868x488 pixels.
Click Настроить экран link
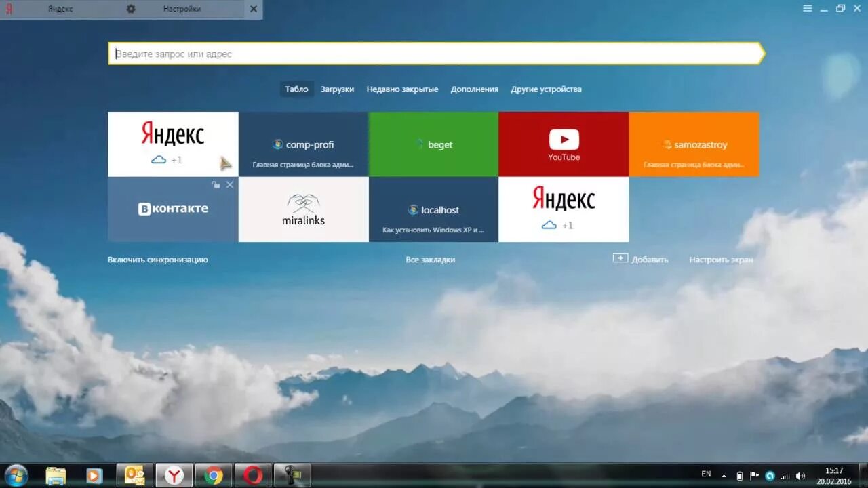tap(721, 260)
